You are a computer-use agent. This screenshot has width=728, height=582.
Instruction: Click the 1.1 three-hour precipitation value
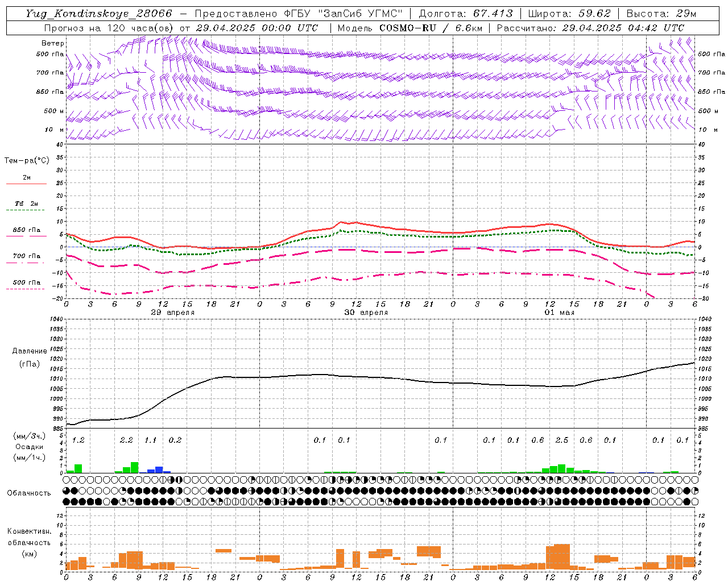coord(151,440)
